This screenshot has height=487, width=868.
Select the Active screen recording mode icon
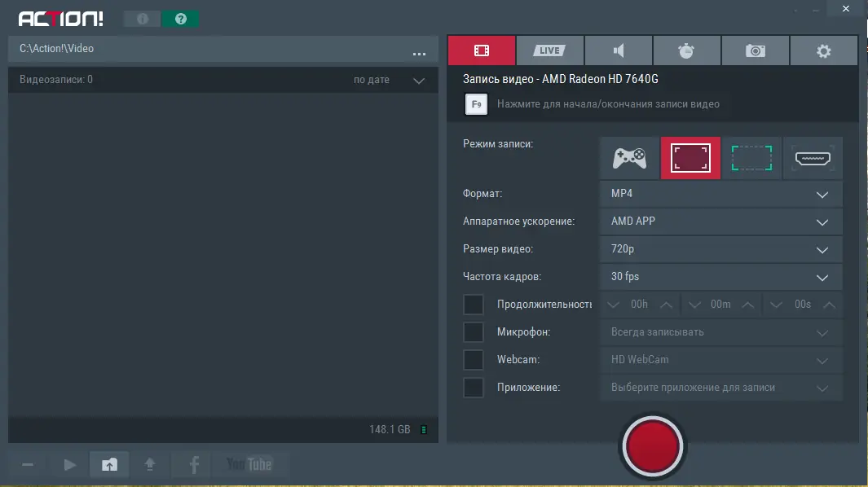pyautogui.click(x=690, y=158)
